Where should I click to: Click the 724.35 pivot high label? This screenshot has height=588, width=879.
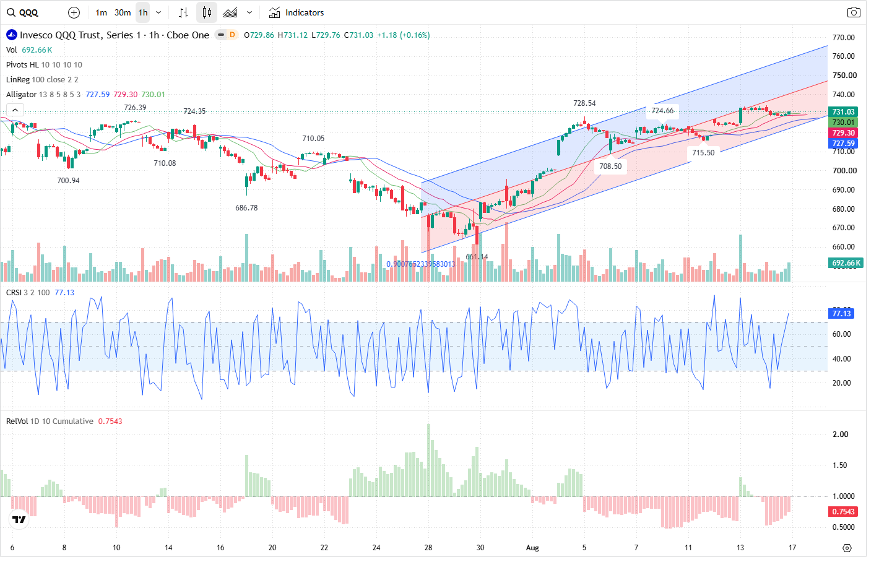click(x=194, y=111)
